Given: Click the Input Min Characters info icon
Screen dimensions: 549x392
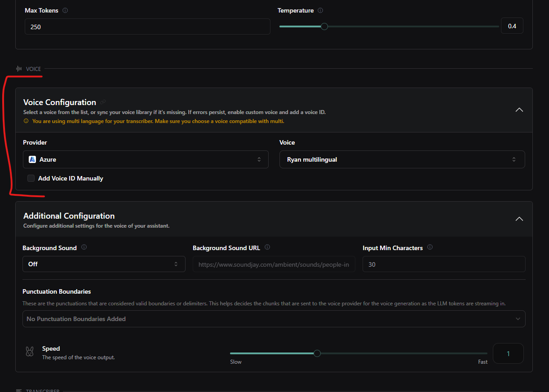Looking at the screenshot, I should coord(430,247).
